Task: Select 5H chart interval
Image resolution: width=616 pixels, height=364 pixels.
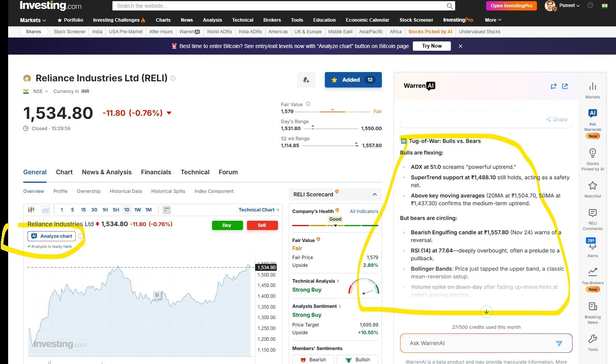Action: [x=116, y=210]
